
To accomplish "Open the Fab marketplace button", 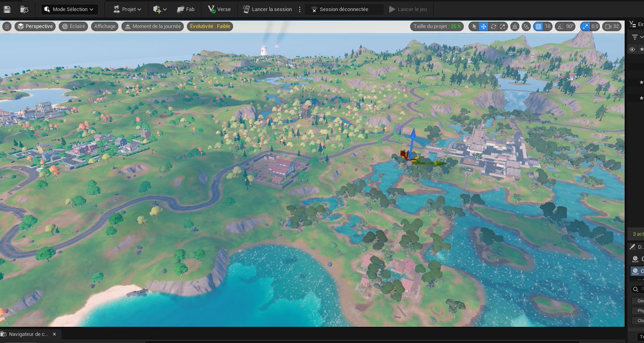I will 185,9.
